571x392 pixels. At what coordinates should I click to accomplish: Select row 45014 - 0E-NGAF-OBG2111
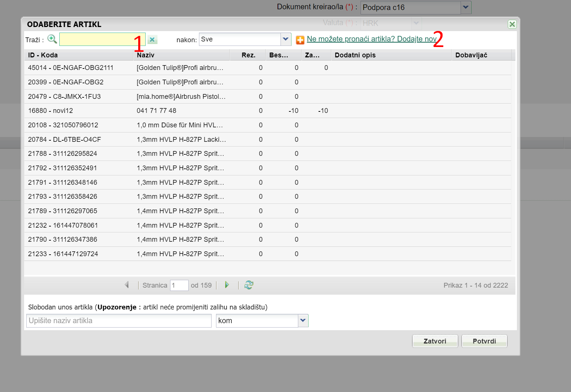point(268,68)
